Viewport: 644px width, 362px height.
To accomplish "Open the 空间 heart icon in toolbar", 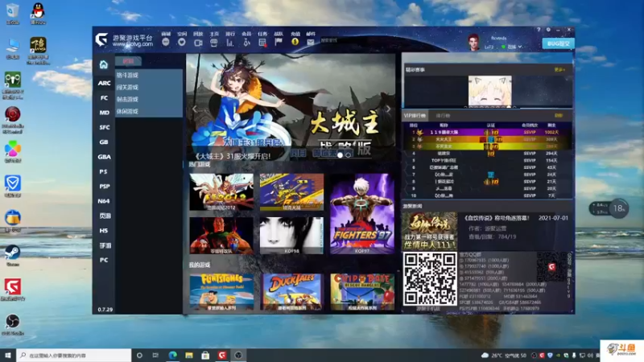I will (182, 42).
